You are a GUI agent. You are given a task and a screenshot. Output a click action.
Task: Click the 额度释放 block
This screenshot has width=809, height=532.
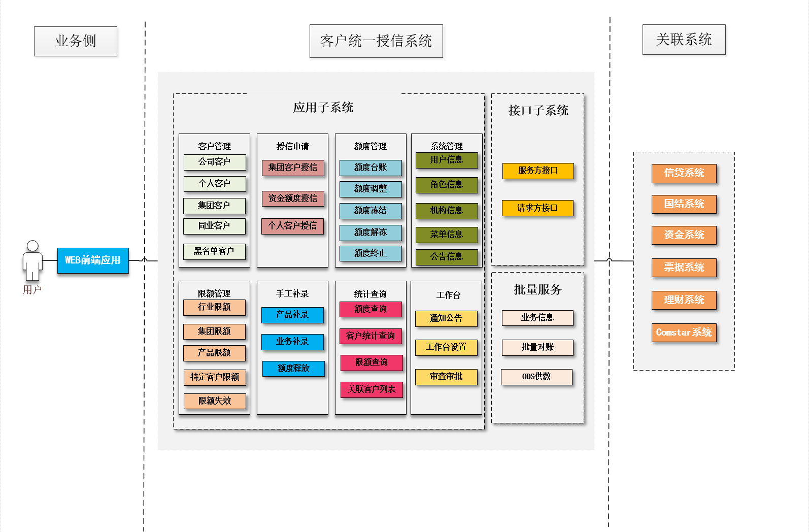tap(293, 369)
